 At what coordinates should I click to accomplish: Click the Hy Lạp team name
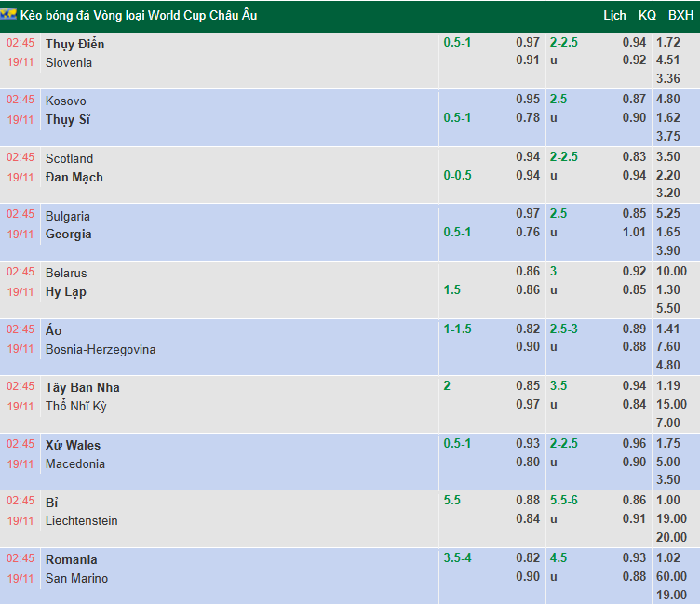click(x=66, y=291)
